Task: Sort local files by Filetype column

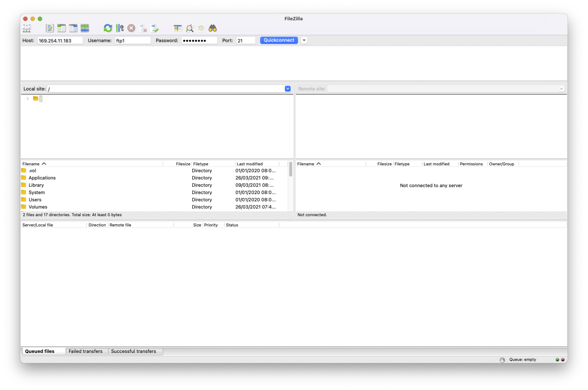Action: (x=213, y=164)
